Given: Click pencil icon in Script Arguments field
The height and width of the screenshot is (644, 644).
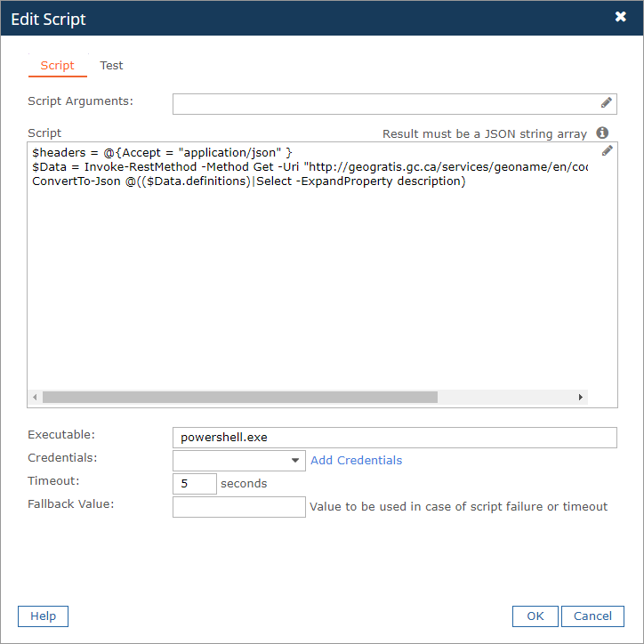Looking at the screenshot, I should [x=607, y=102].
